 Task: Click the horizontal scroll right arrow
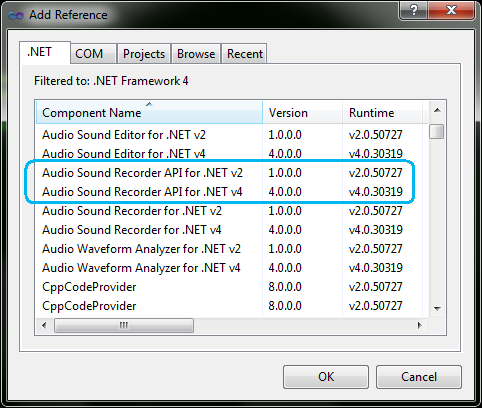click(420, 325)
